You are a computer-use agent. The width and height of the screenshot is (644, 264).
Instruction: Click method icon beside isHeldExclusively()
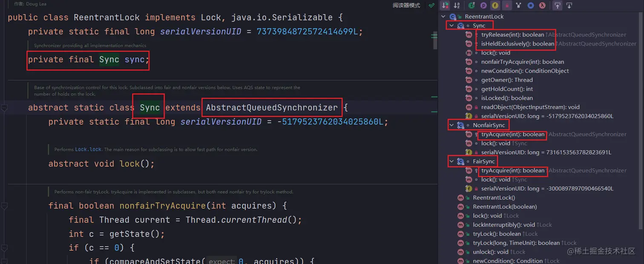(469, 44)
